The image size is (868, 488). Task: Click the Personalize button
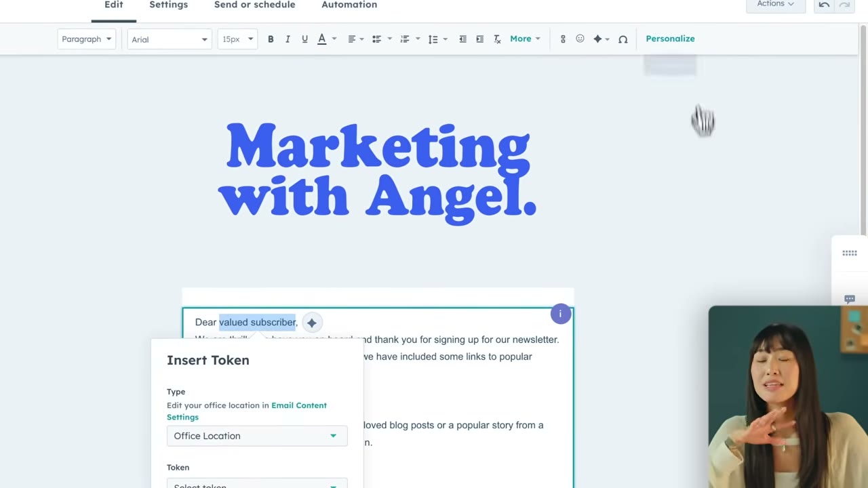pos(670,39)
